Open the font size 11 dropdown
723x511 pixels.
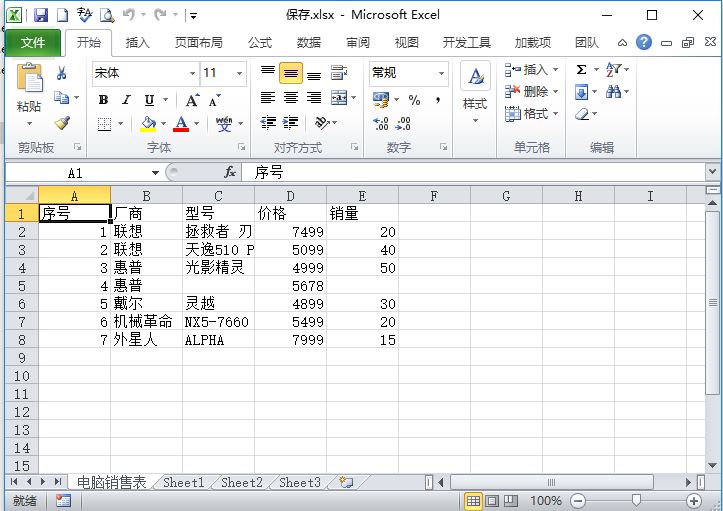(240, 73)
